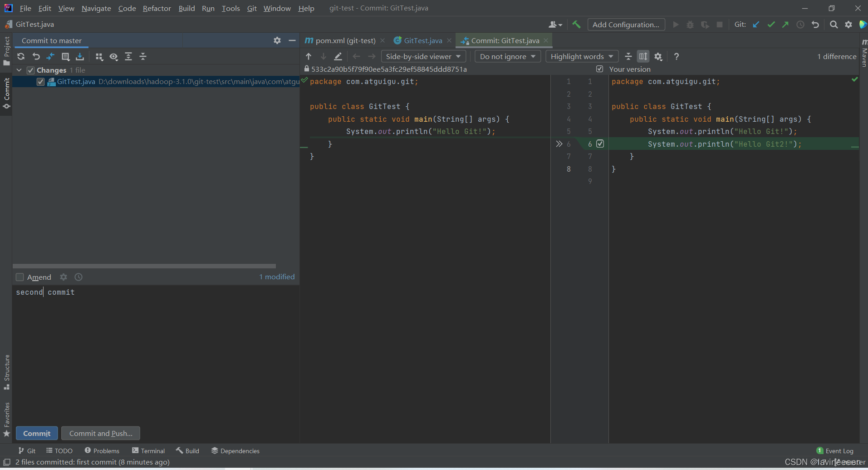Screen dimensions: 868x470
Task: Open the Refactor menu
Action: (157, 8)
